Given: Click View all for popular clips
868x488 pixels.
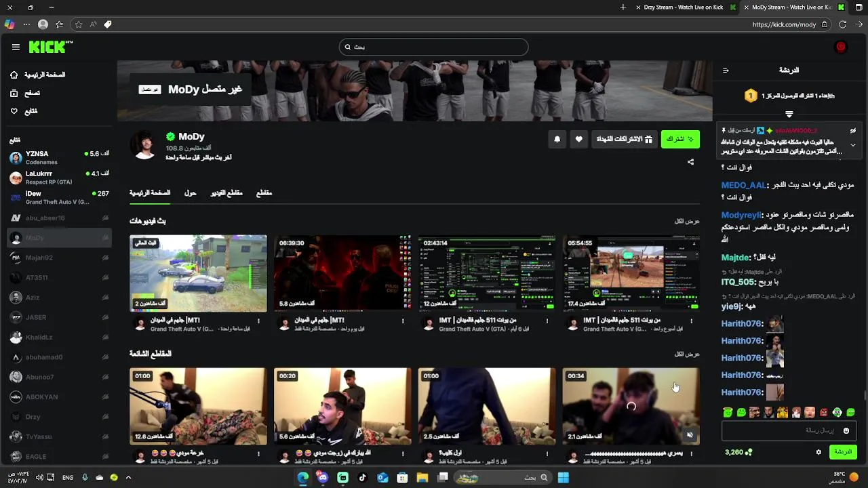Looking at the screenshot, I should (x=687, y=354).
